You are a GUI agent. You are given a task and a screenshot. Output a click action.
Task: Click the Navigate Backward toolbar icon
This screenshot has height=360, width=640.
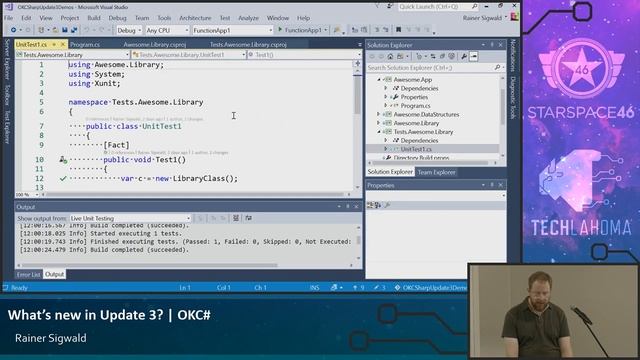click(13, 30)
